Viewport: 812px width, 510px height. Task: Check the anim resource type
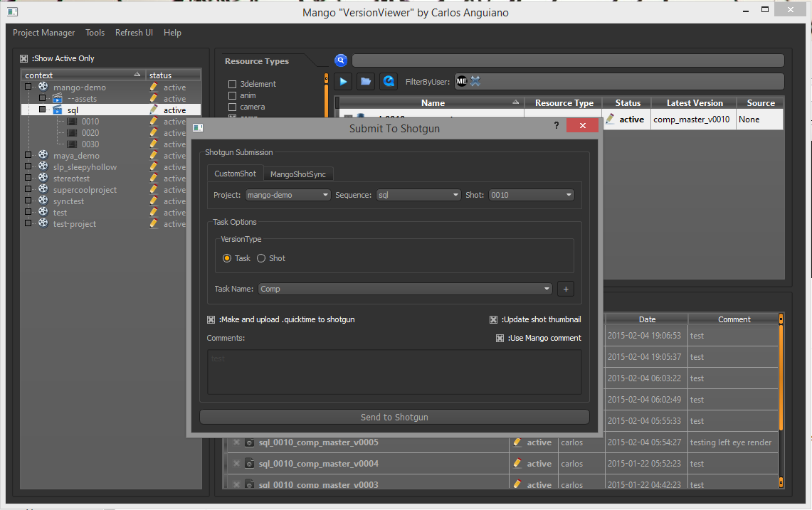233,95
